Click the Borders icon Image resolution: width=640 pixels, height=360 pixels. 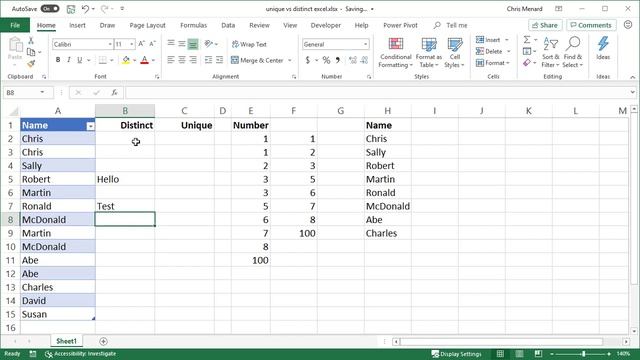[x=103, y=60]
